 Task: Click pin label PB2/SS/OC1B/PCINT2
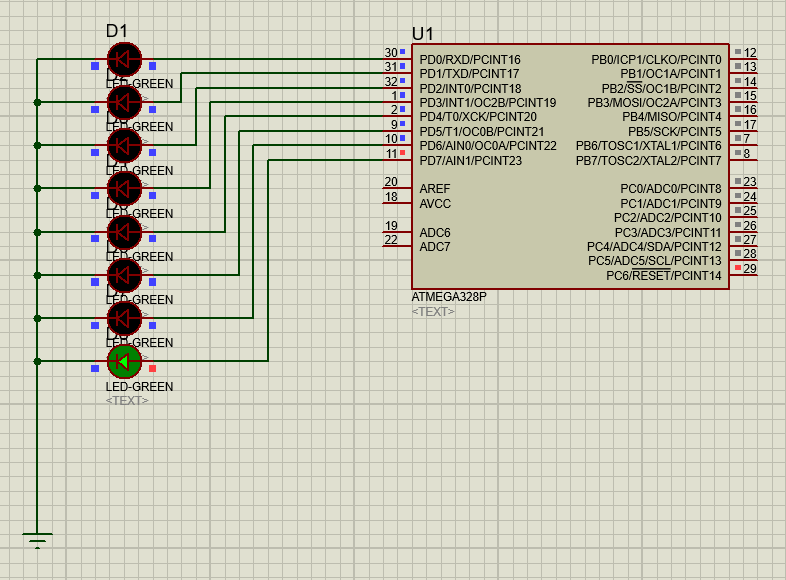[x=662, y=89]
